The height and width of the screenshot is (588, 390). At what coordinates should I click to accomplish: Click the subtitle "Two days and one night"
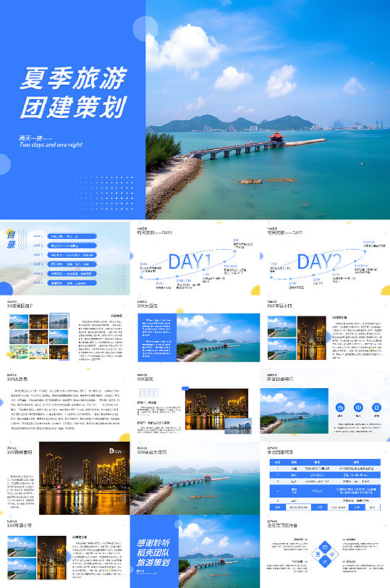coord(51,145)
